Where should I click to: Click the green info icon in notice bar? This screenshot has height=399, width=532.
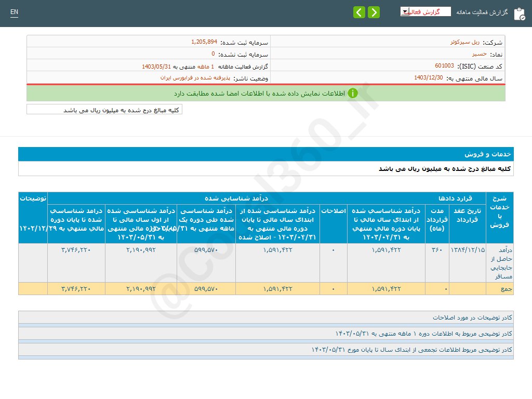click(353, 94)
